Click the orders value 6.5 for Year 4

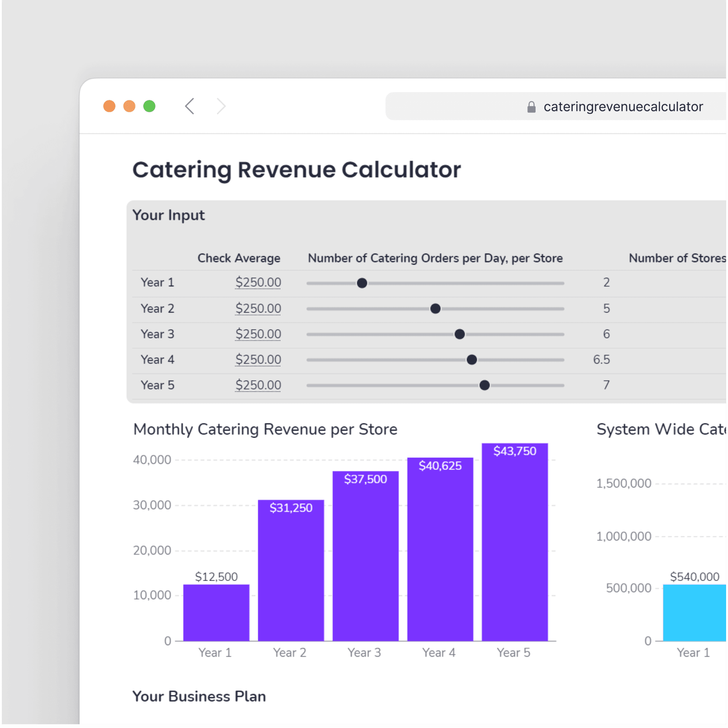[602, 360]
